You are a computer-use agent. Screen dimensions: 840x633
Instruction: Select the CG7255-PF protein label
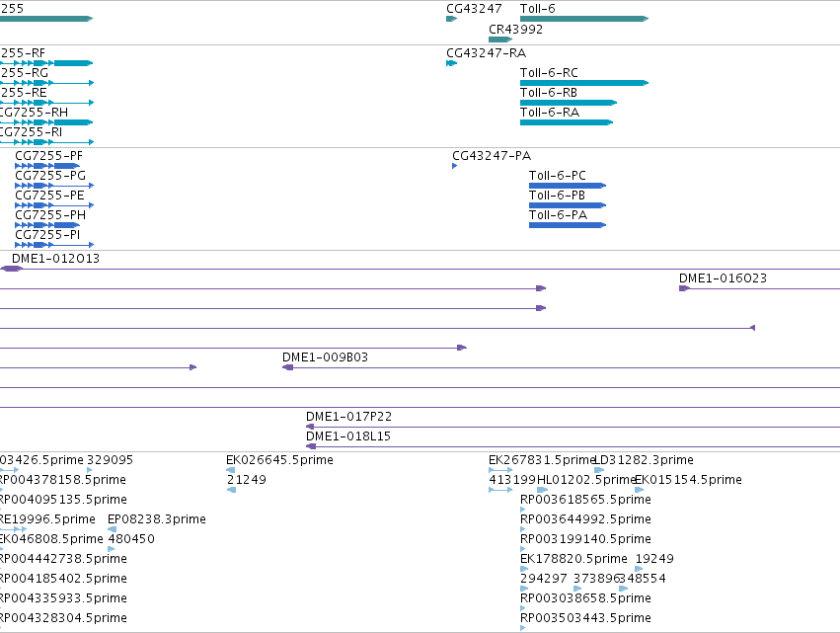48,156
